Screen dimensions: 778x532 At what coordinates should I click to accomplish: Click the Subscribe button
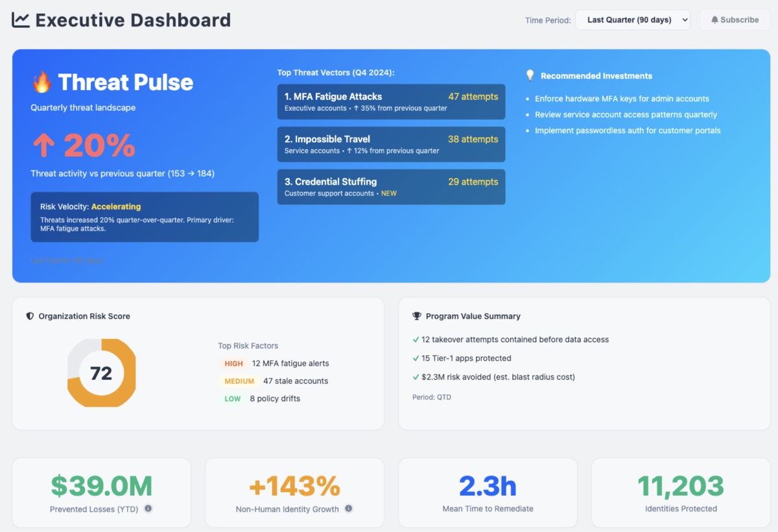tap(735, 19)
